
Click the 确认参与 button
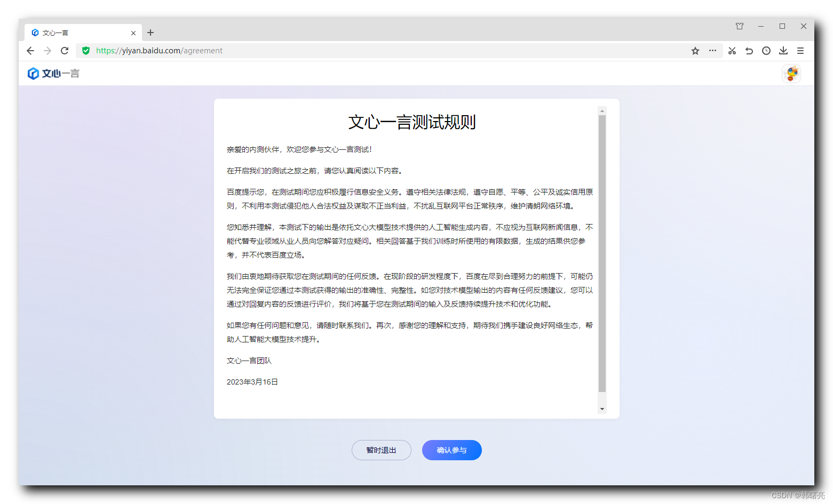click(x=452, y=450)
